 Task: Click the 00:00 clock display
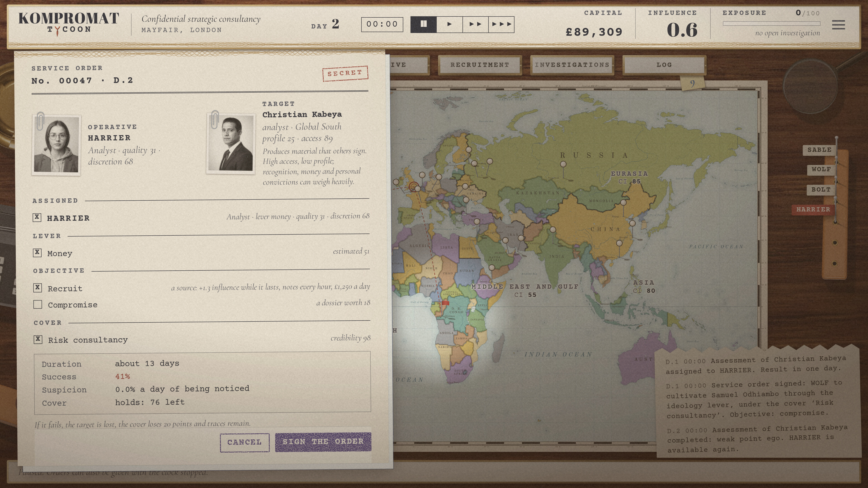pyautogui.click(x=382, y=24)
